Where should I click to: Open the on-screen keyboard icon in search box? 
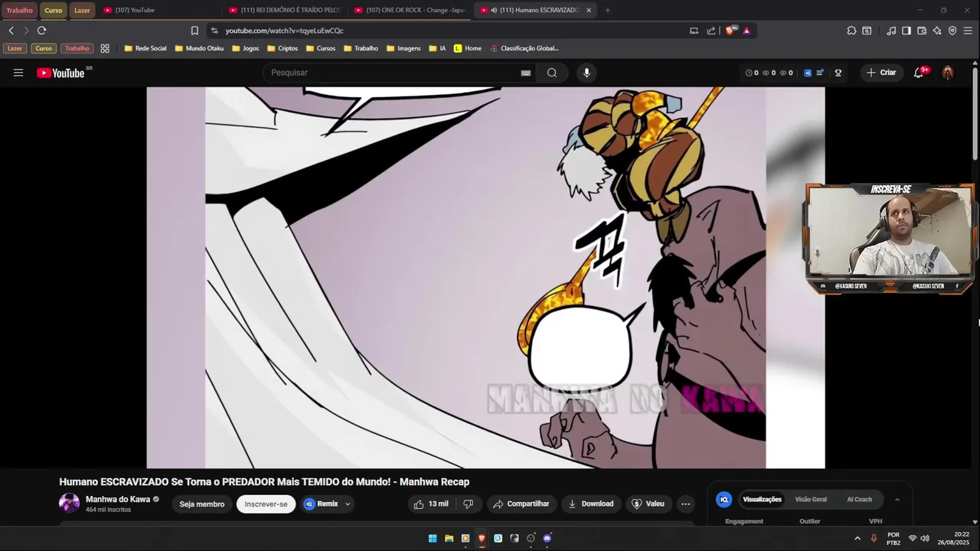pos(526,73)
